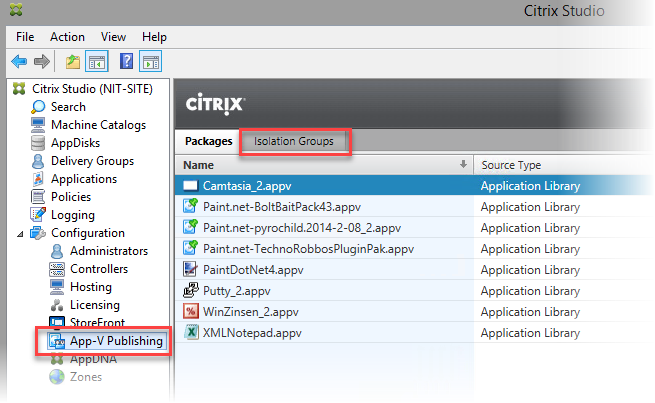Switch to the Packages tab
655x403 pixels.
coord(208,141)
